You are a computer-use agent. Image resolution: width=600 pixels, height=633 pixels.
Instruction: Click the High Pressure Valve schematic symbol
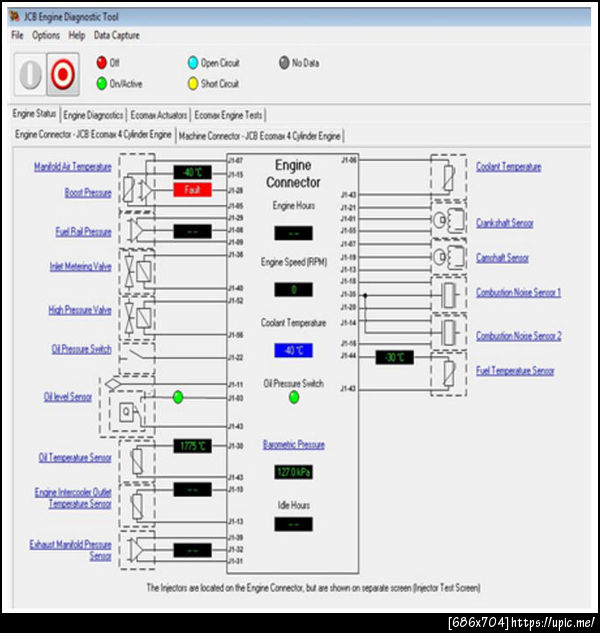point(137,317)
